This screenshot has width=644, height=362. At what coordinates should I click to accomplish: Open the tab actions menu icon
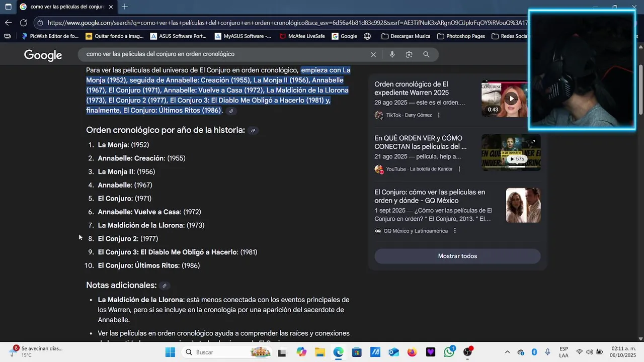[x=8, y=7]
